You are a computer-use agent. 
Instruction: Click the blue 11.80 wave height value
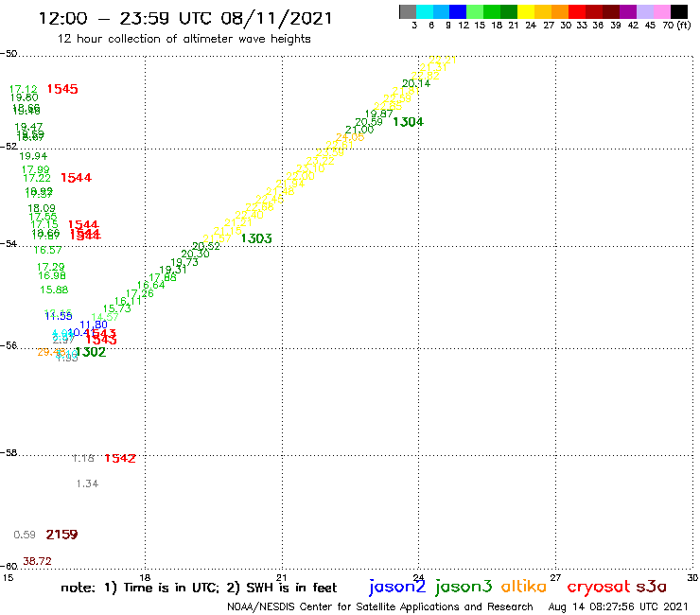94,325
